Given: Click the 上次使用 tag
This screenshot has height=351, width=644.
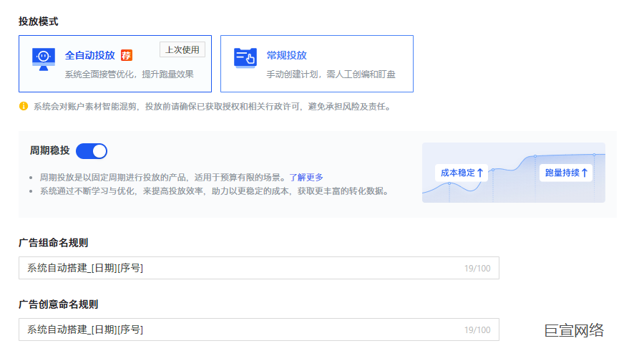Looking at the screenshot, I should (182, 49).
